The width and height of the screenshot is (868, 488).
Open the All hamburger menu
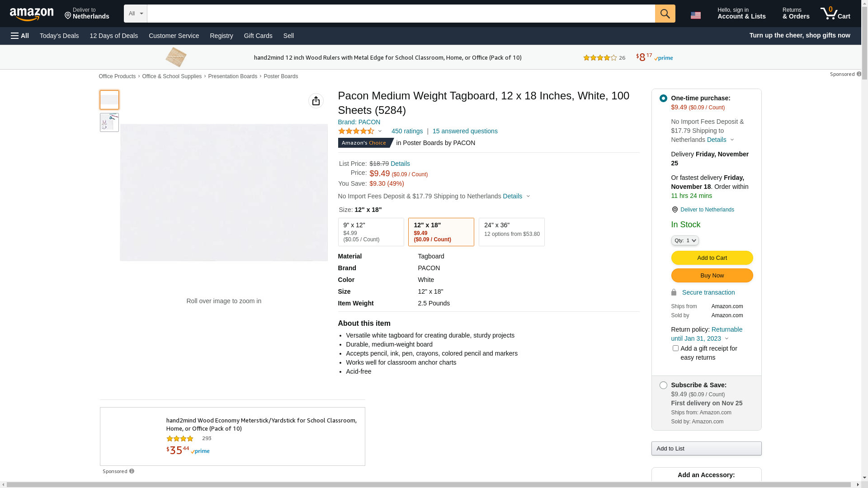pos(20,36)
